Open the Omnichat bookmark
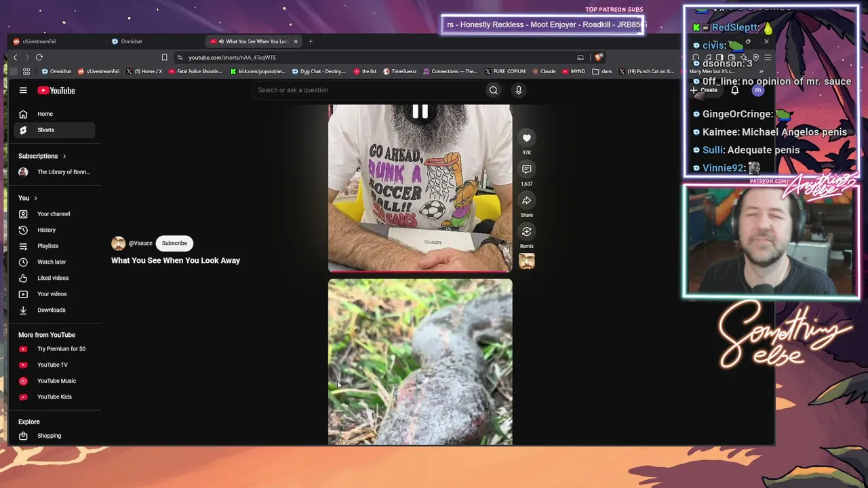This screenshot has width=868, height=488. [x=56, y=71]
